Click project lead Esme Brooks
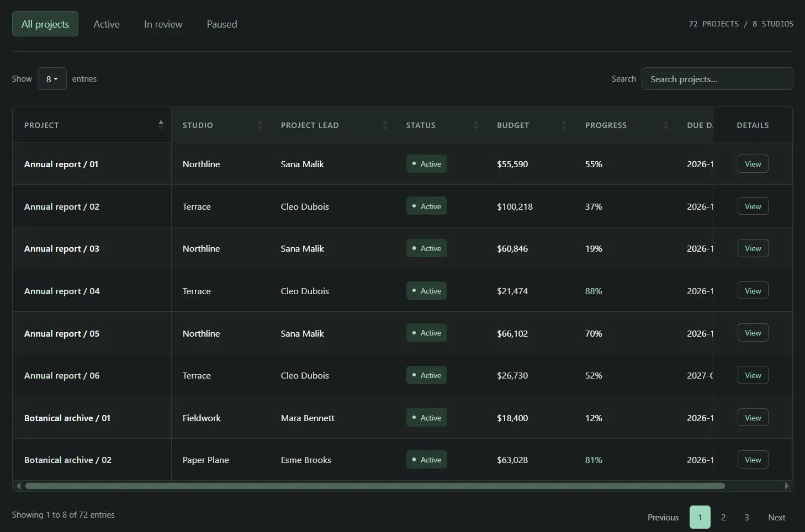Viewport: 805px width, 532px height. coord(306,460)
